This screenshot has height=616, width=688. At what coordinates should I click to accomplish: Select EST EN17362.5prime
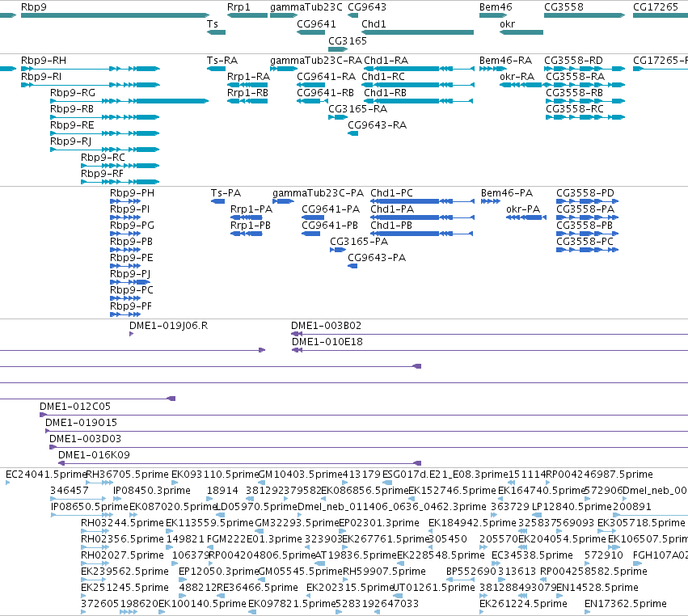587,612
